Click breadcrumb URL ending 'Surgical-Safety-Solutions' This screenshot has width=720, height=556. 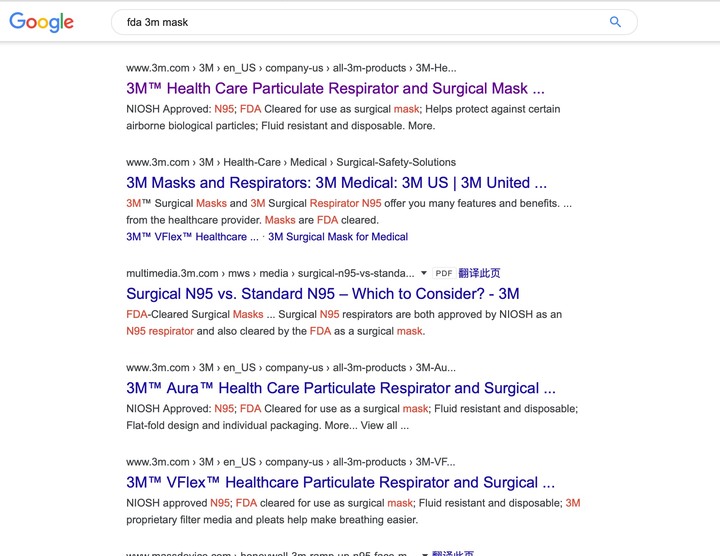291,162
